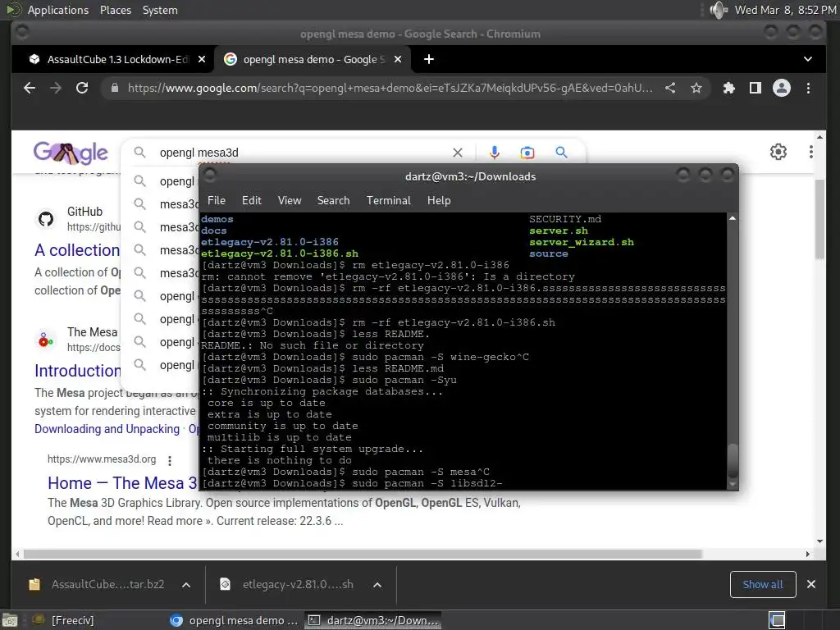Image resolution: width=840 pixels, height=630 pixels.
Task: Open the Introduction Mesa docs link
Action: [78, 371]
